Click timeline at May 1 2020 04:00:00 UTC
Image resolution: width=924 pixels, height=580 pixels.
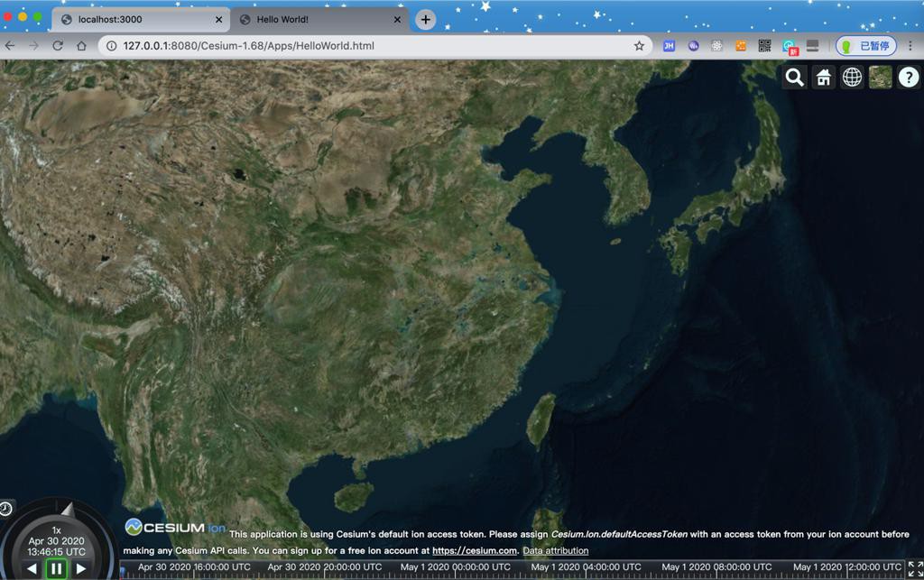(x=586, y=567)
